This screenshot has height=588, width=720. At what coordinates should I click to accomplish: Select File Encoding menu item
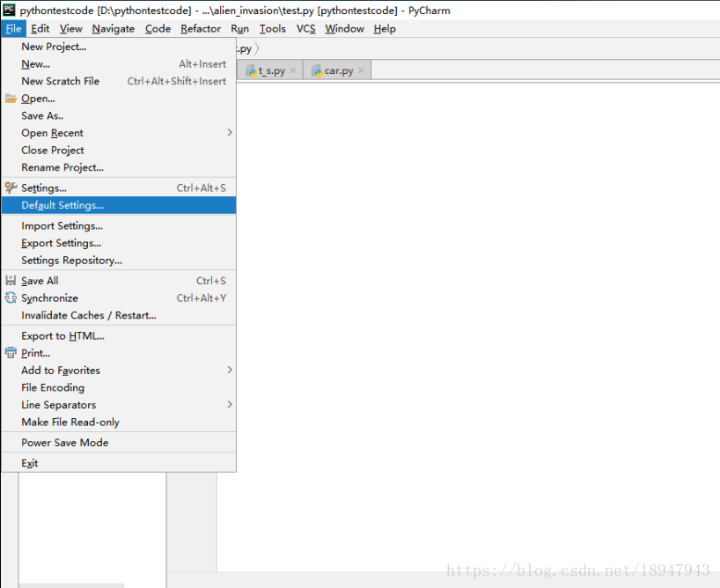point(119,387)
